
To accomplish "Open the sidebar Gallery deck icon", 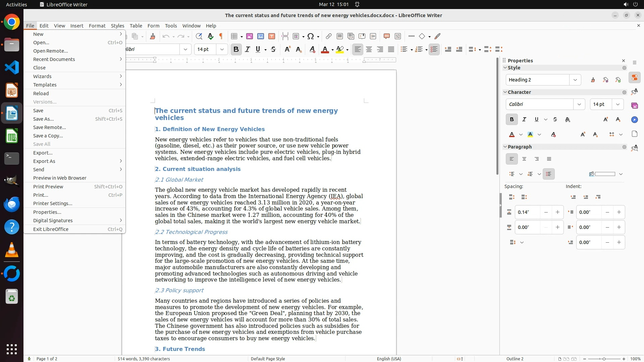I will [x=634, y=106].
